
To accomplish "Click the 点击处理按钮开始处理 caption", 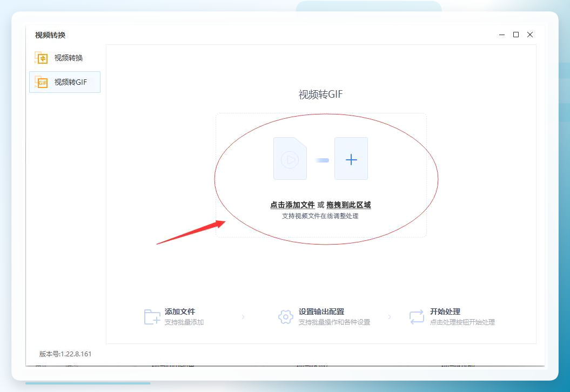I will (462, 322).
